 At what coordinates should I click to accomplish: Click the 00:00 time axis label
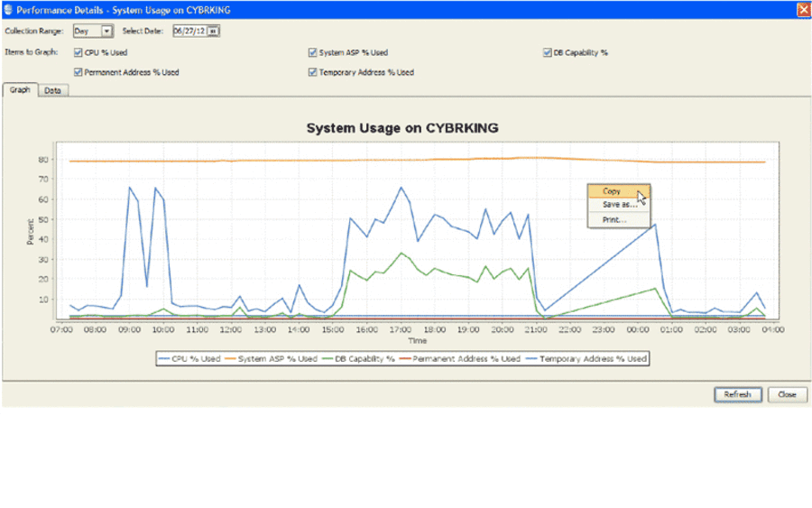click(x=638, y=329)
